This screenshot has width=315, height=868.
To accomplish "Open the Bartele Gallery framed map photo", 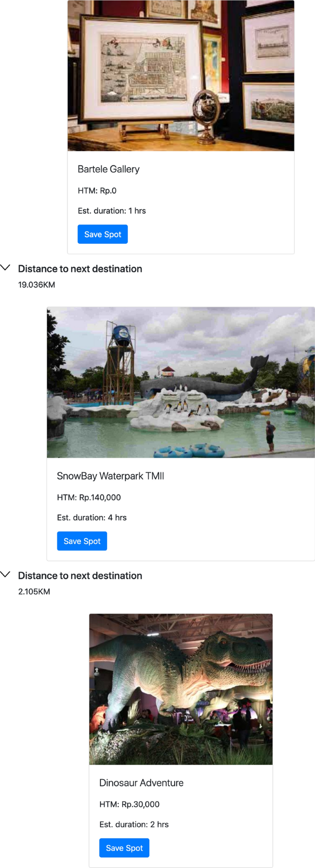I will [181, 76].
